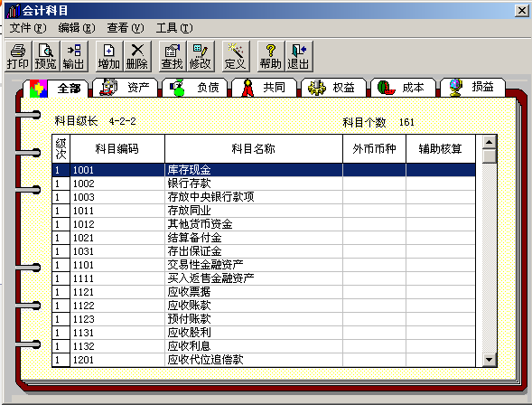Click the 输出 (Export) toolbar icon

click(x=74, y=56)
